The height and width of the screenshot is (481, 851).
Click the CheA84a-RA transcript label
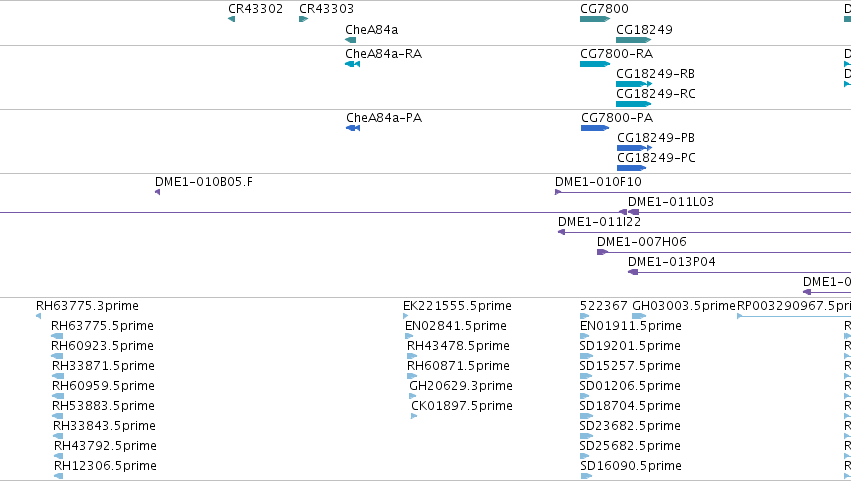(383, 54)
